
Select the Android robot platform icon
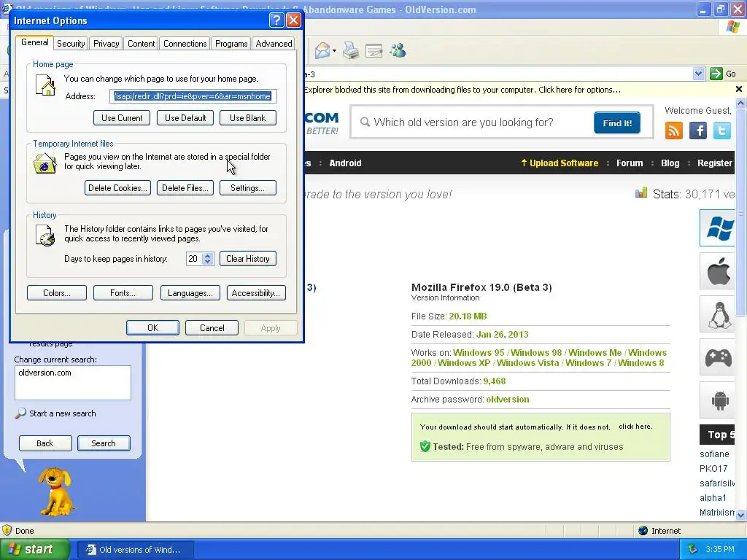point(718,400)
